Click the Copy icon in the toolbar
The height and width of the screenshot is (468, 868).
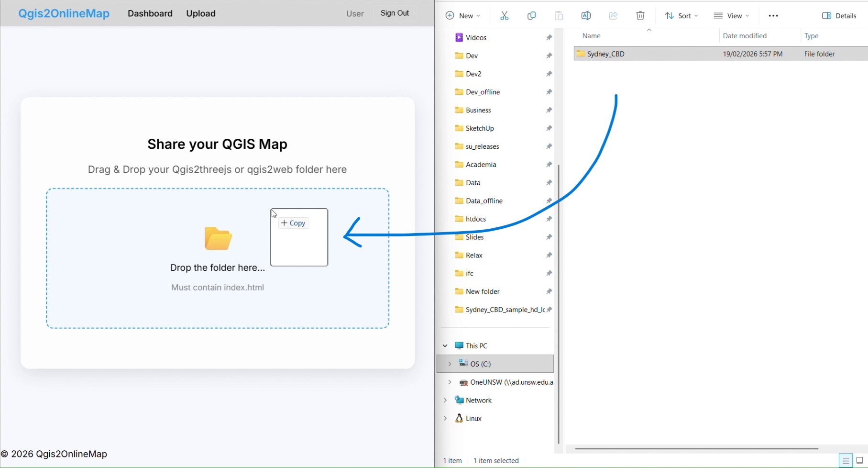pyautogui.click(x=531, y=15)
